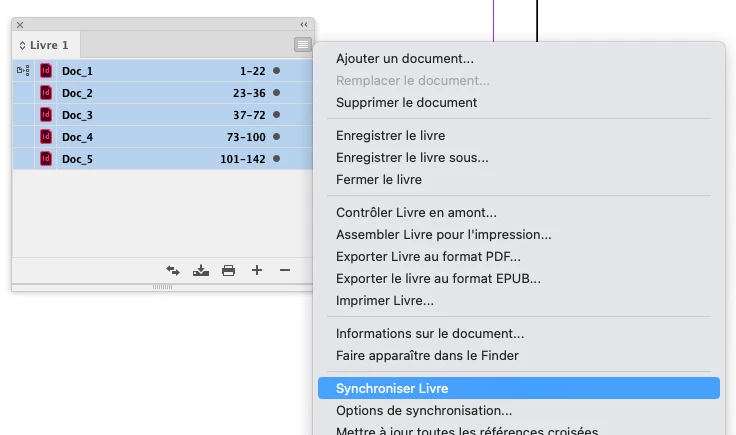Image resolution: width=736 pixels, height=435 pixels.
Task: Click page range 73–100
Action: coord(246,137)
